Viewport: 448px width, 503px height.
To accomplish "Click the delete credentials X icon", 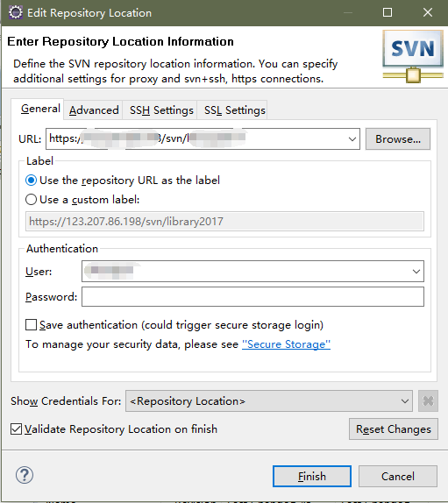I will click(428, 401).
